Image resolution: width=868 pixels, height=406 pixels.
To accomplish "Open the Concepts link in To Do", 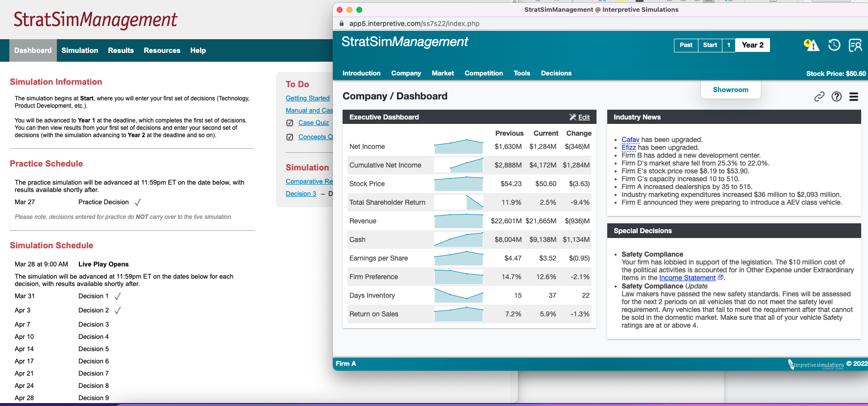I will [x=316, y=137].
